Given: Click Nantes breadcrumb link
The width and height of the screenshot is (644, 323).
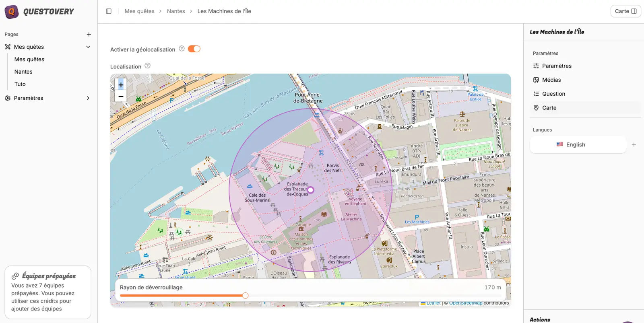Looking at the screenshot, I should pyautogui.click(x=176, y=11).
